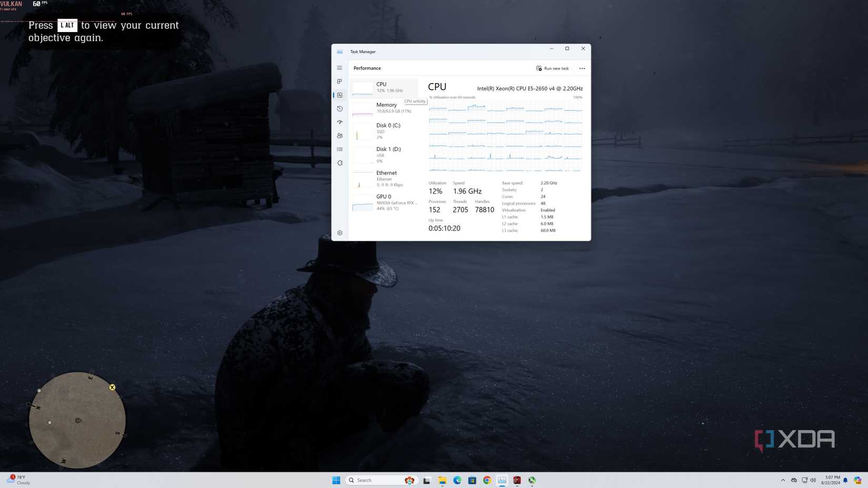Select Disk 0 (C:) performance entry
The image size is (868, 488).
point(385,131)
